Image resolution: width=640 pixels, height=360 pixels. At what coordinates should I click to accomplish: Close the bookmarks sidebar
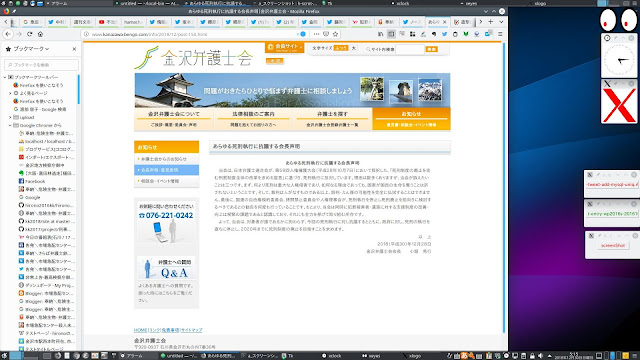pos(74,49)
